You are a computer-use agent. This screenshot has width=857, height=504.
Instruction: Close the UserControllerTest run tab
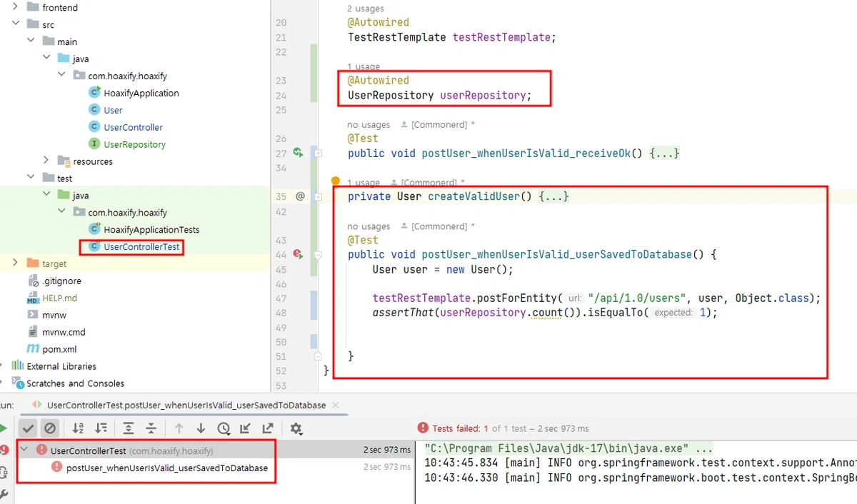pyautogui.click(x=335, y=405)
